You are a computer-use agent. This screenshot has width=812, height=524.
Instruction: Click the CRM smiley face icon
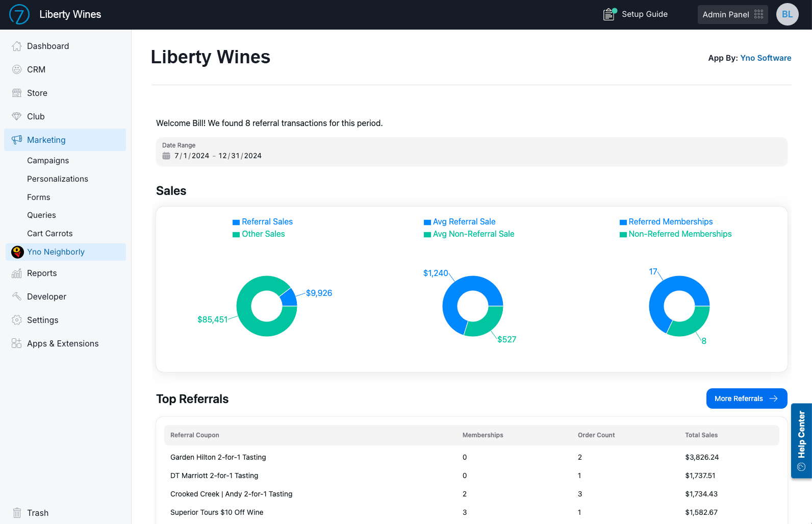[17, 69]
